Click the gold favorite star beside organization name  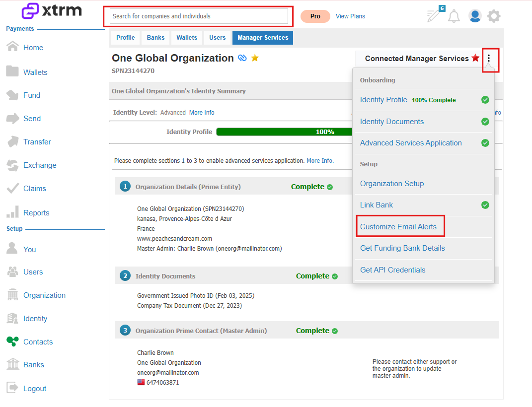(x=255, y=58)
